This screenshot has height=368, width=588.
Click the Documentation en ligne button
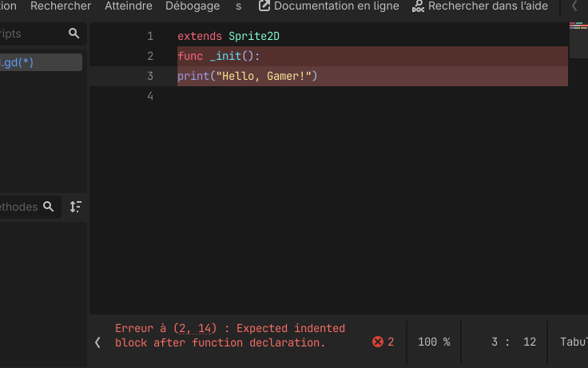tap(329, 6)
